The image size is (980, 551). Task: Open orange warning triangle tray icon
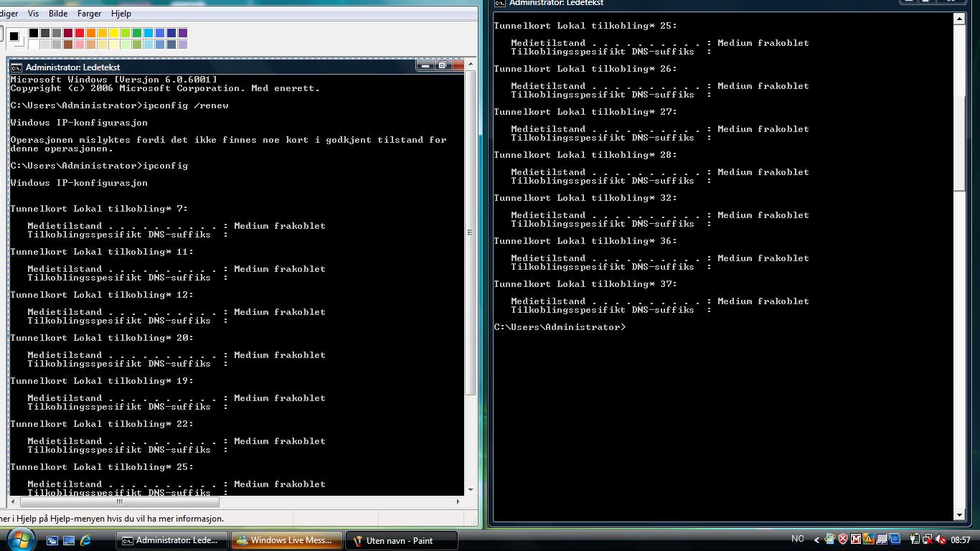coord(868,540)
